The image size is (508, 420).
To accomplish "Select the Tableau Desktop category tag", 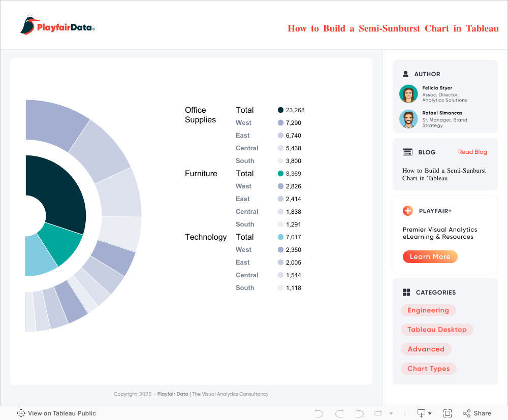I will point(437,330).
